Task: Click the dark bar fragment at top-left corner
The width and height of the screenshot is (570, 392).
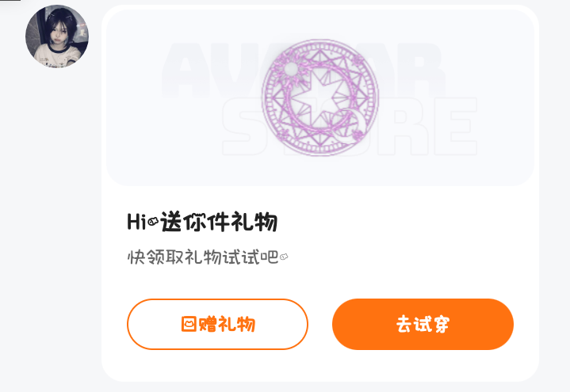Action: 10,1
